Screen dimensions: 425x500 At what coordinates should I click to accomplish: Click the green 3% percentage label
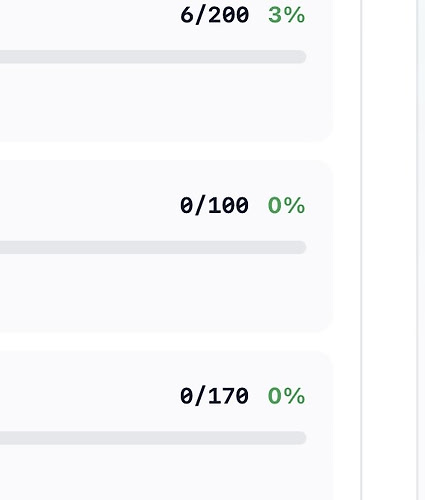(286, 15)
